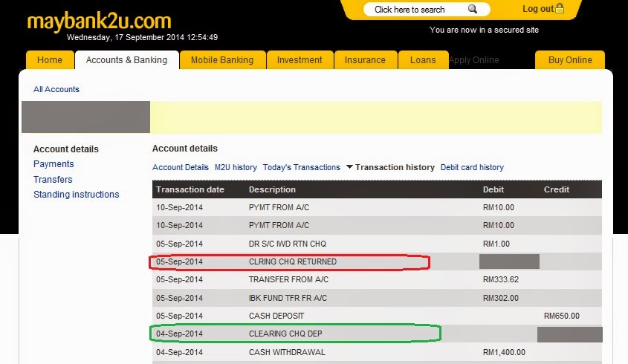Viewport: 628px width, 364px height.
Task: Click the RM302.00 debit amount
Action: coord(501,298)
